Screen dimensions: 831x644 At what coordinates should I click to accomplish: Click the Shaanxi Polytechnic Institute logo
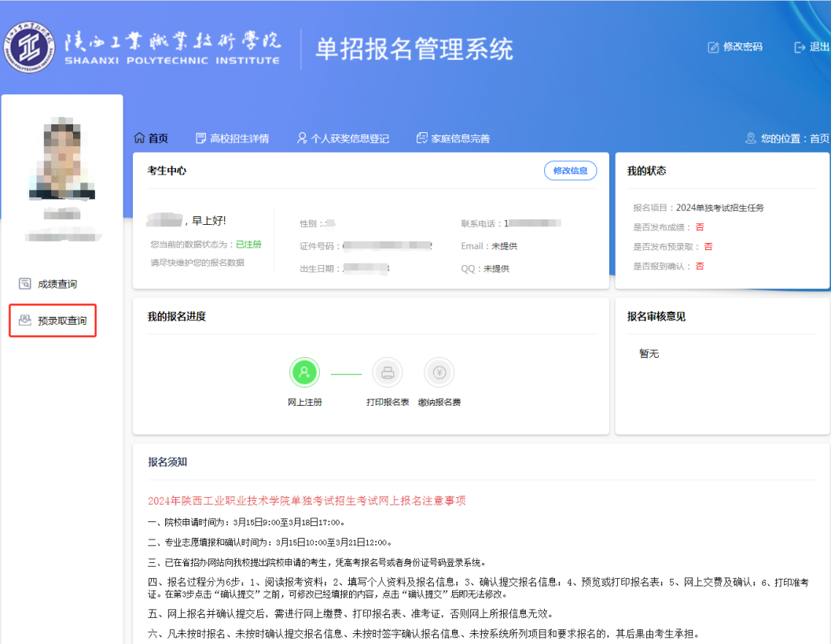click(x=29, y=47)
